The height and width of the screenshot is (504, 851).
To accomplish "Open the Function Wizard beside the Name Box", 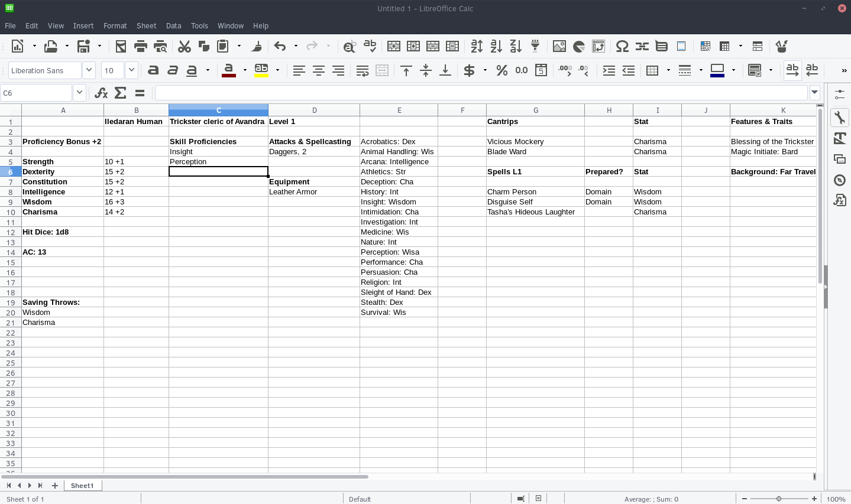I will tap(101, 93).
